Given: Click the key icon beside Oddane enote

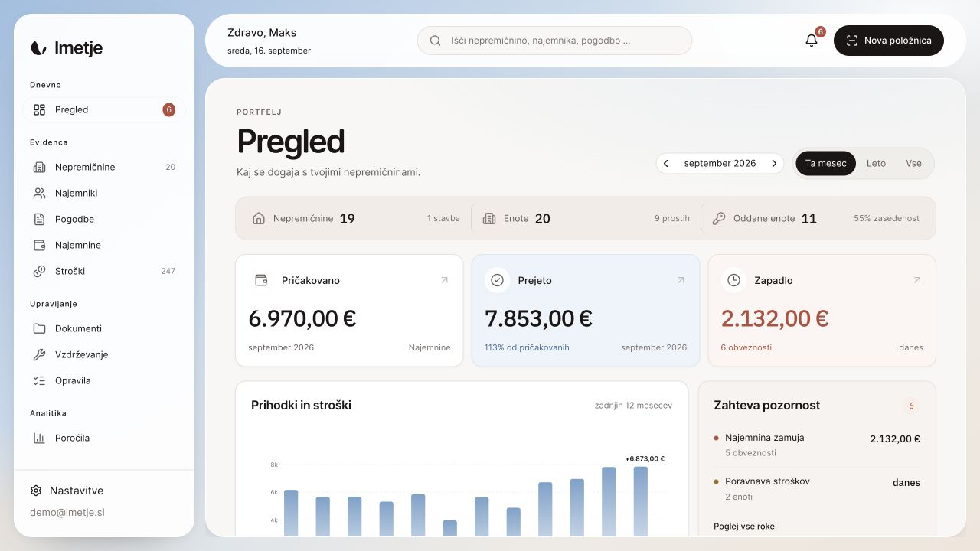Looking at the screenshot, I should (x=718, y=218).
